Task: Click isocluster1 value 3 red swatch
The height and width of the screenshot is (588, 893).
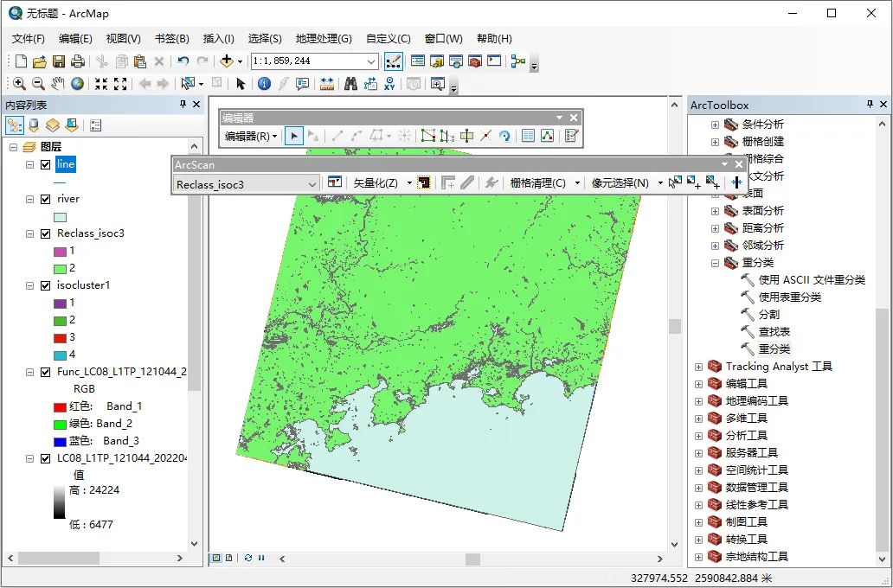Action: coord(60,338)
